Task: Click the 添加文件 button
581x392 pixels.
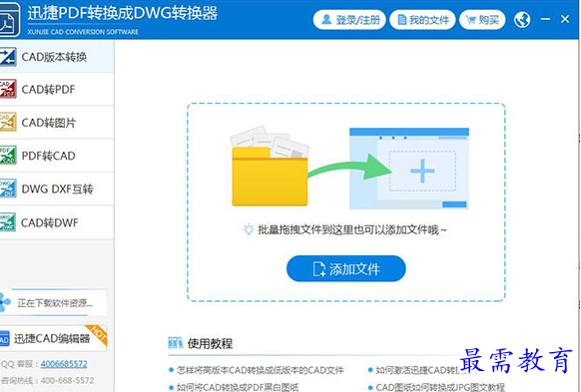Action: (346, 268)
